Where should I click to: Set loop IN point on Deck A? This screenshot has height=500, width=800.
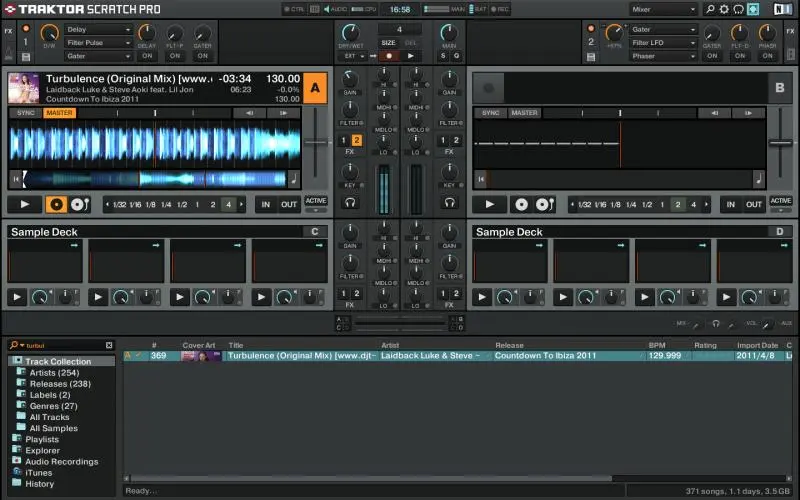pyautogui.click(x=265, y=204)
